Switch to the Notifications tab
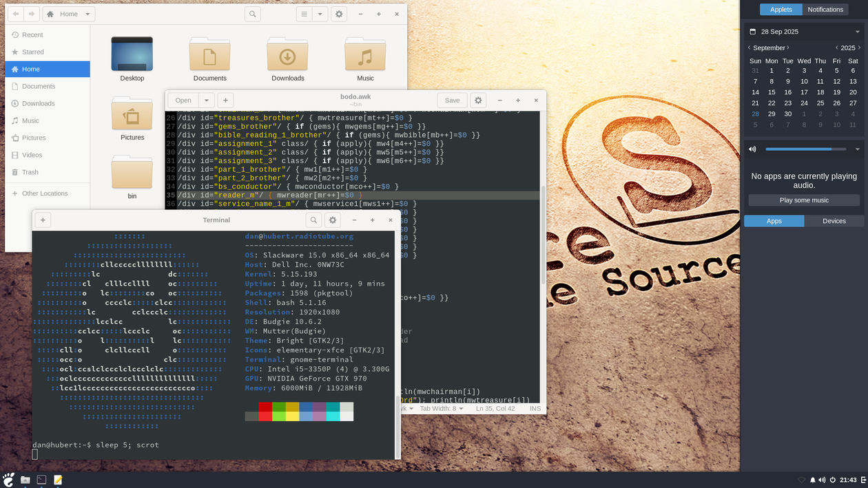Screen dimensions: 868x488 click(825, 10)
